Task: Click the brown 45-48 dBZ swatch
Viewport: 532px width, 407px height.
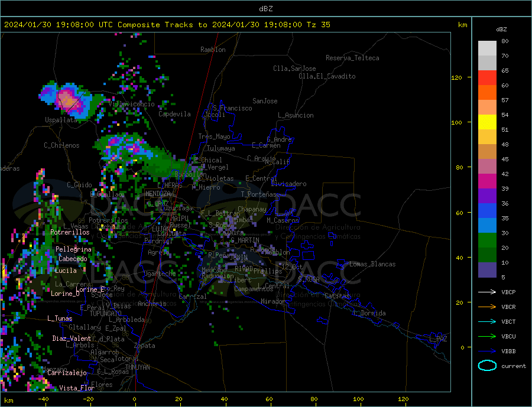Action: (487, 152)
